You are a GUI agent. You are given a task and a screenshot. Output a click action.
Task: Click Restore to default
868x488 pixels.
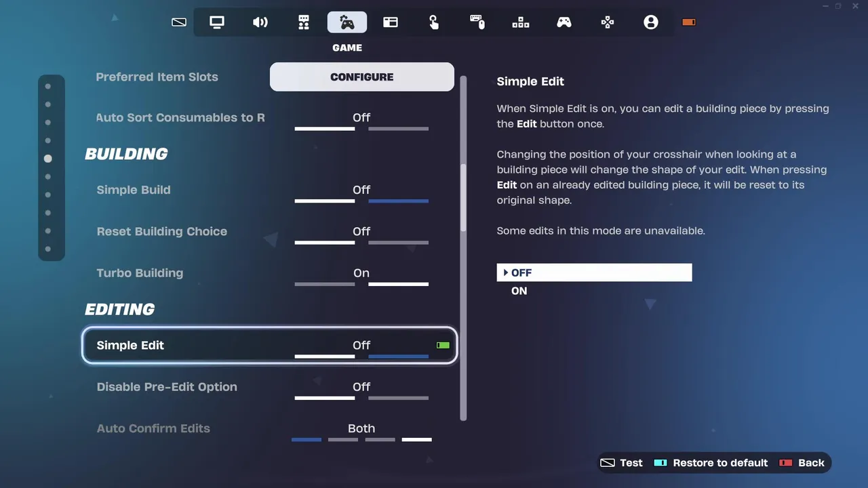[711, 463]
